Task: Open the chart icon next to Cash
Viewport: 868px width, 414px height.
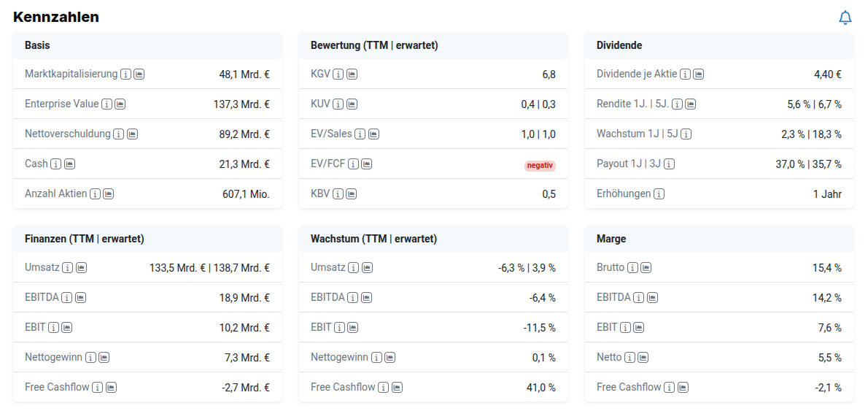Action: coord(69,164)
